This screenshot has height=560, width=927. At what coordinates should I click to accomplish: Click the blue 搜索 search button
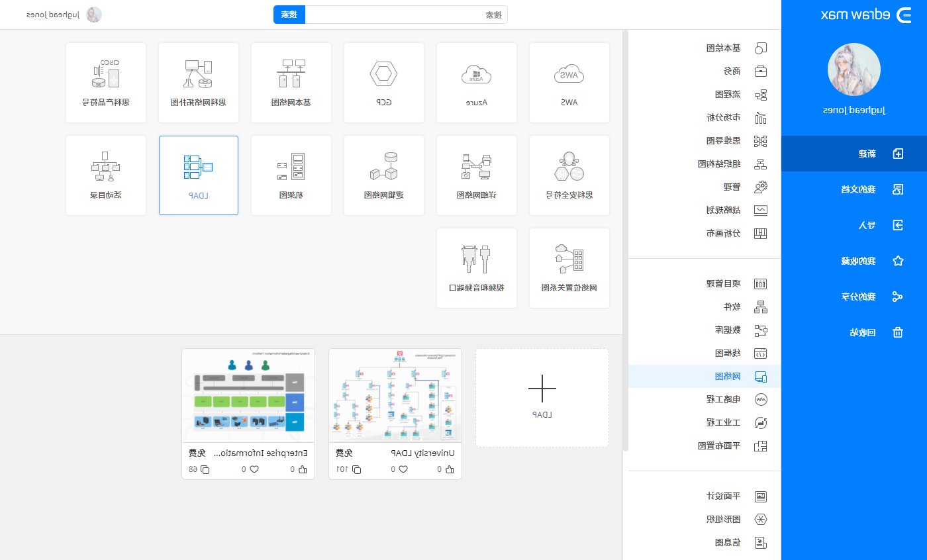[x=289, y=15]
